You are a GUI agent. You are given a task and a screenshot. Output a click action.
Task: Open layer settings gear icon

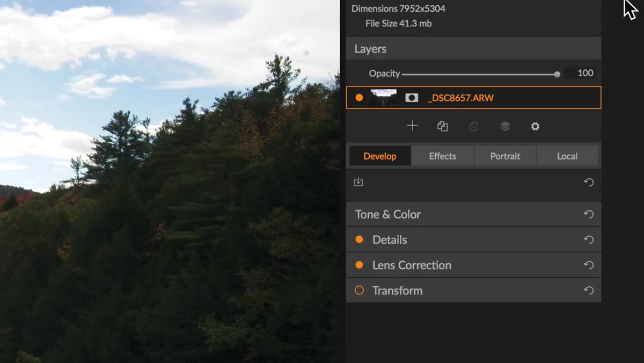pos(535,126)
